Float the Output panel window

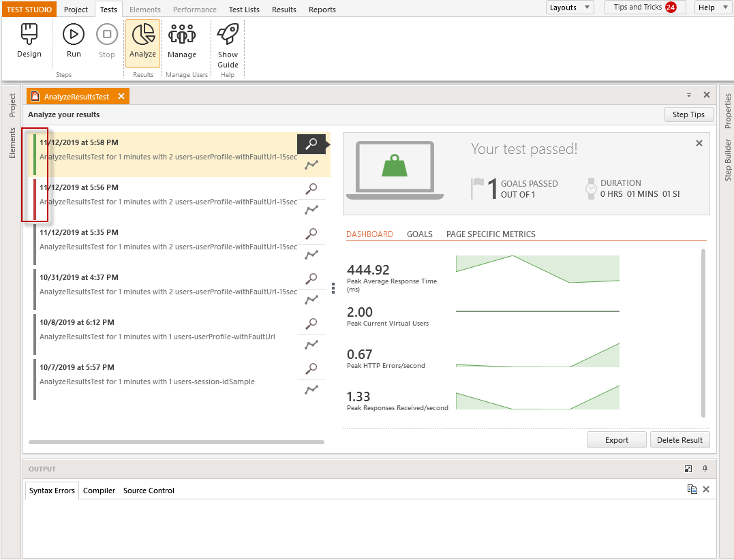[x=688, y=469]
